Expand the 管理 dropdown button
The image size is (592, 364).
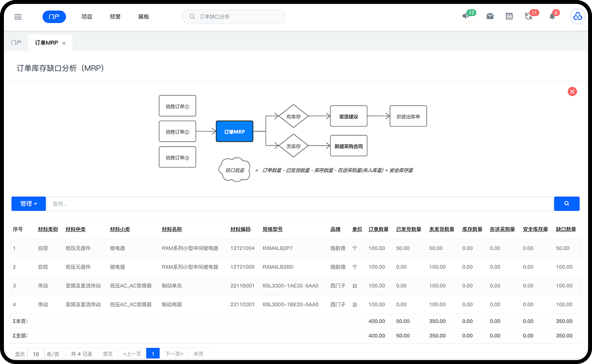point(28,204)
